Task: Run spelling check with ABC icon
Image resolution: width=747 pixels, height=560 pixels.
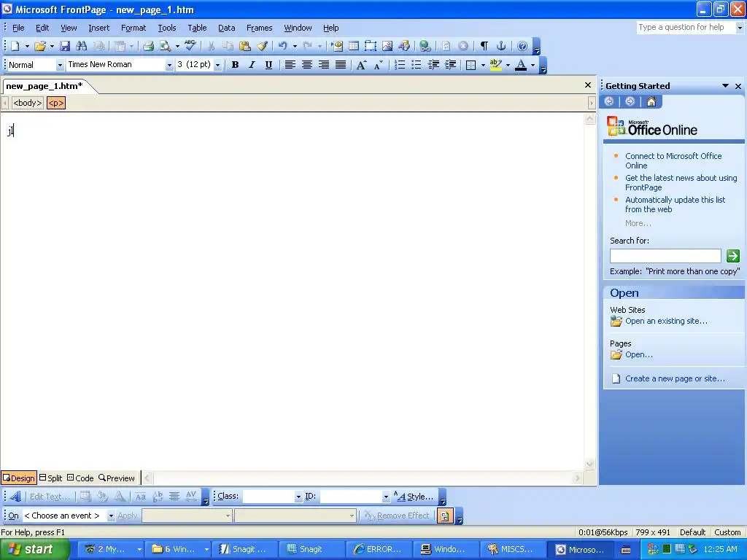Action: (x=190, y=46)
